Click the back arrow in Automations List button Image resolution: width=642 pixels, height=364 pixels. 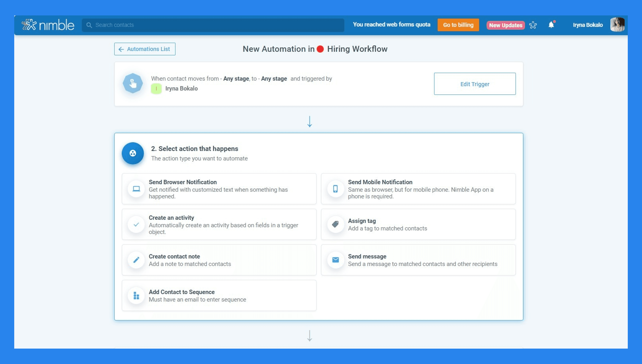click(121, 49)
